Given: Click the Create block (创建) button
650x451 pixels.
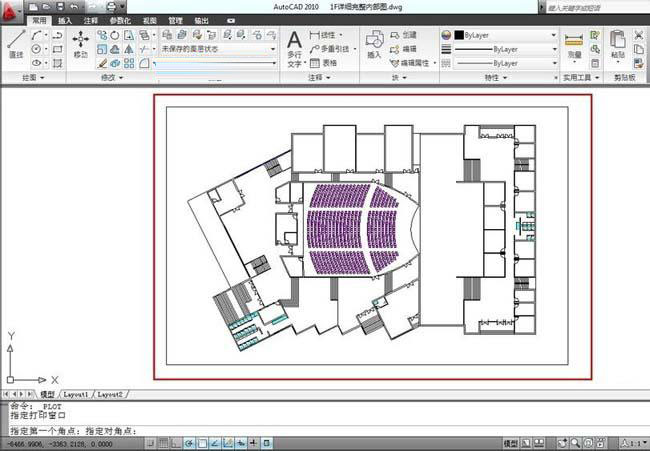Looking at the screenshot, I should (403, 35).
